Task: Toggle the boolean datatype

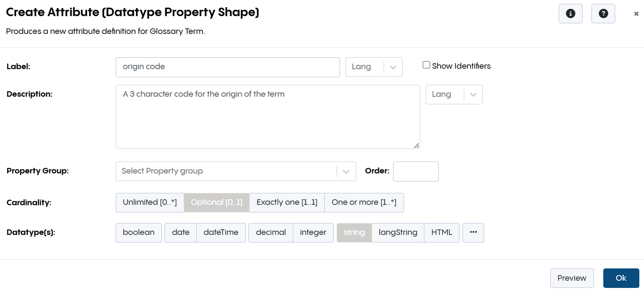Action: (139, 232)
